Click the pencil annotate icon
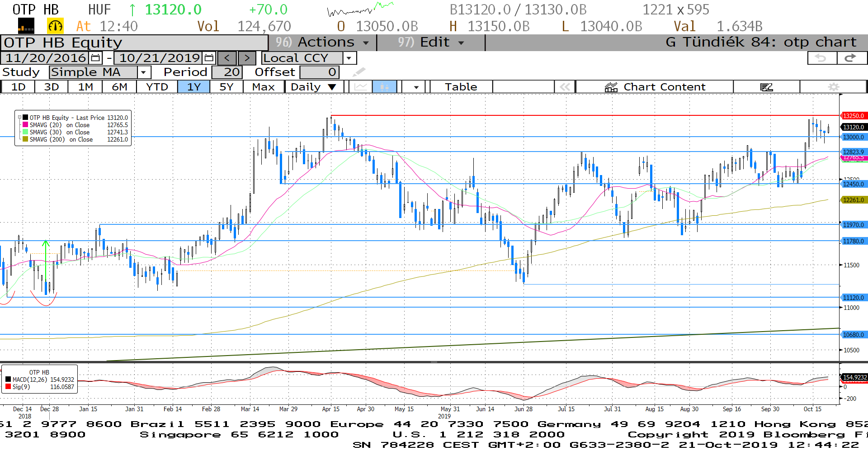 pyautogui.click(x=359, y=72)
